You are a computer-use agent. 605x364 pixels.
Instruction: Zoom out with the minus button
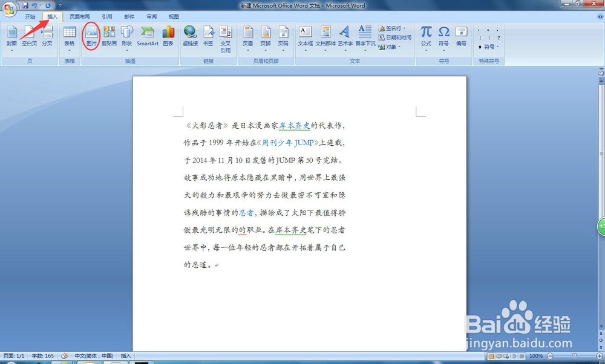point(550,356)
